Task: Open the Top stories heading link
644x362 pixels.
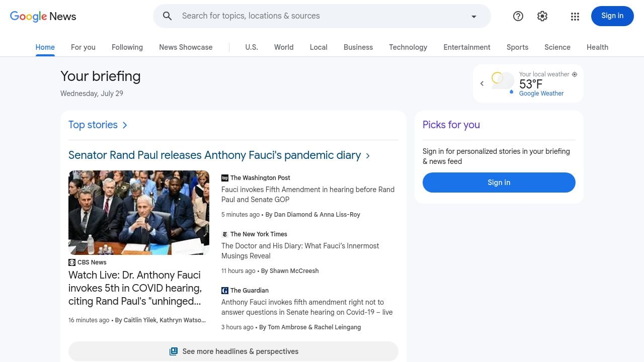Action: tap(93, 125)
